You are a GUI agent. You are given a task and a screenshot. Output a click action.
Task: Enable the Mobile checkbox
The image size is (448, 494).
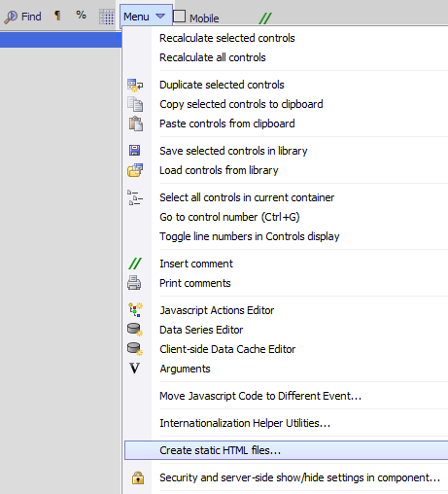point(179,17)
